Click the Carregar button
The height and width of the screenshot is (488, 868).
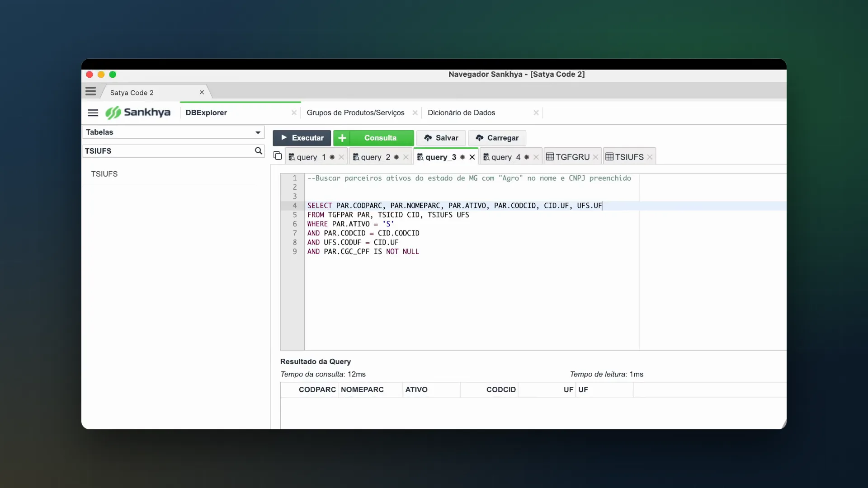coord(497,138)
